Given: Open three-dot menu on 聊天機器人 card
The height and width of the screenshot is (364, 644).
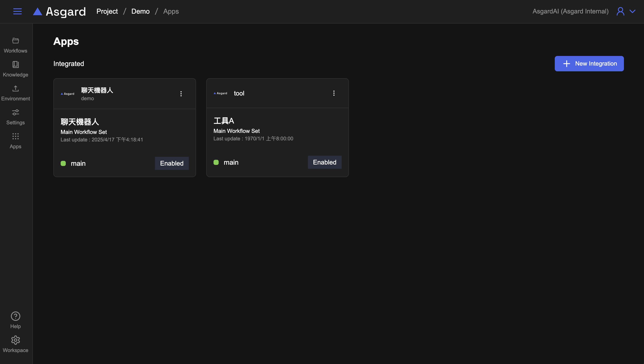Looking at the screenshot, I should click(181, 94).
